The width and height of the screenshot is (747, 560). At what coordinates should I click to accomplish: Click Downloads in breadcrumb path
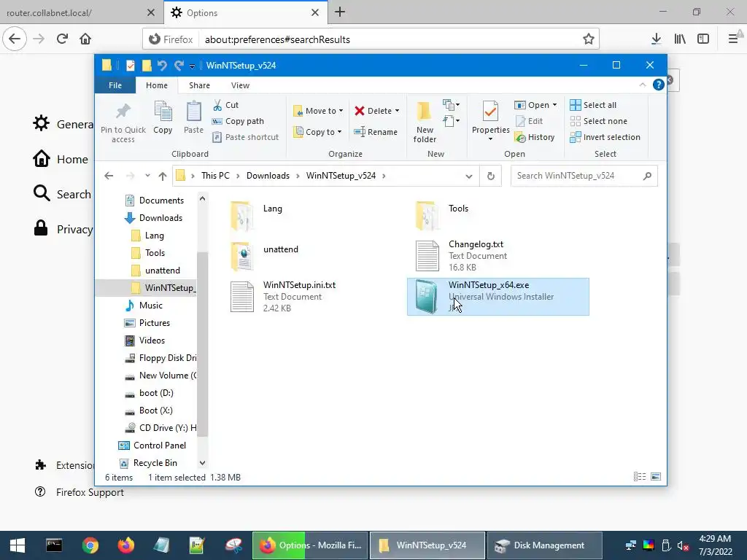point(268,176)
